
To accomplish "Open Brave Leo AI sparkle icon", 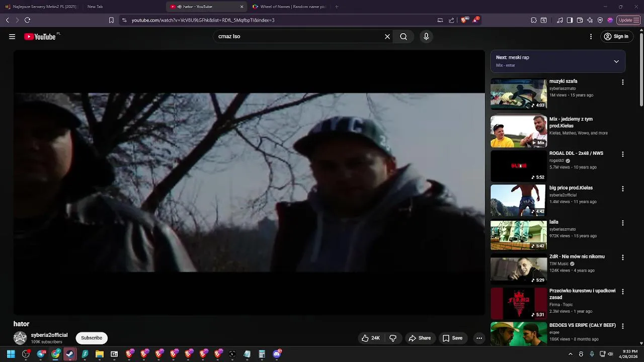I will pyautogui.click(x=590, y=20).
